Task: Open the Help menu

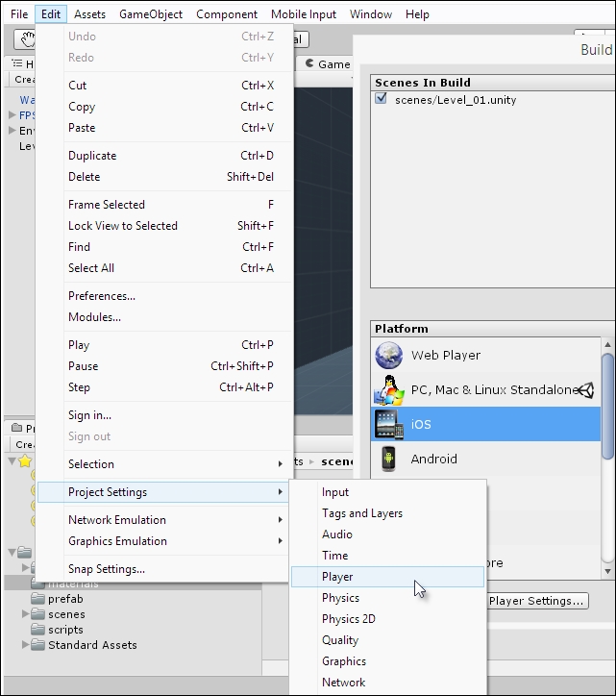Action: click(x=417, y=14)
